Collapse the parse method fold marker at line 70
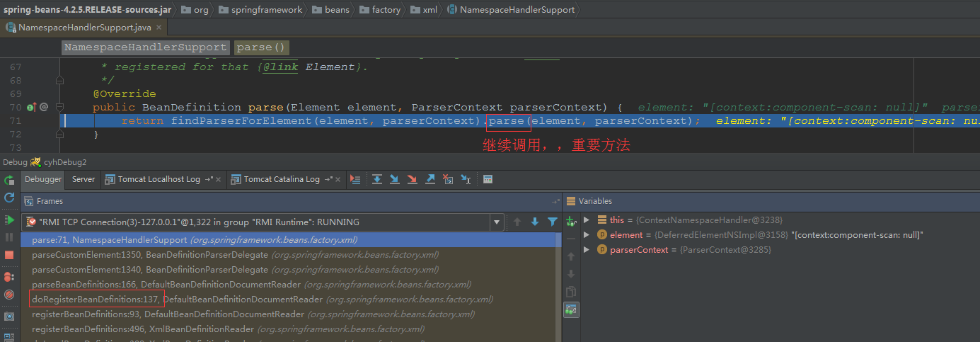This screenshot has width=980, height=342. [60, 107]
